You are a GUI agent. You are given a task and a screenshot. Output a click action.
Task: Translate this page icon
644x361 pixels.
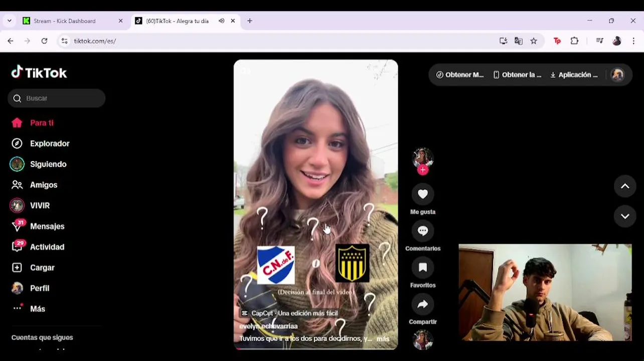(519, 41)
